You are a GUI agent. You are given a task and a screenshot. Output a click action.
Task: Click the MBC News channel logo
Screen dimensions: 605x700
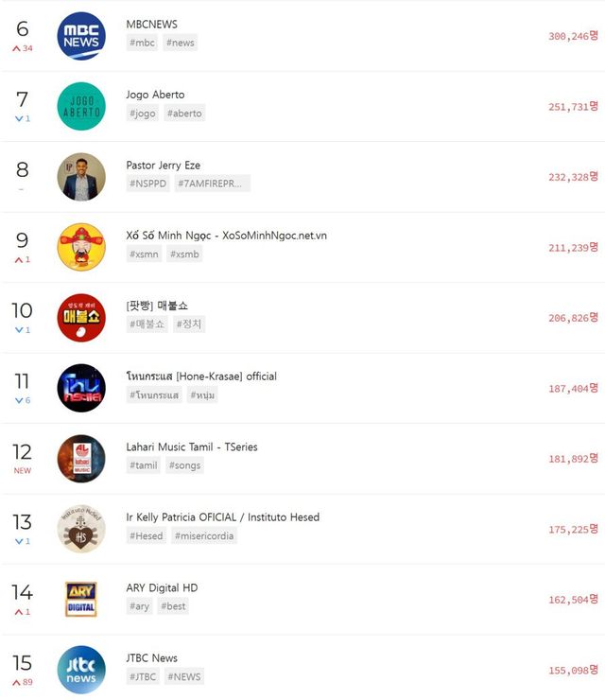pos(81,36)
